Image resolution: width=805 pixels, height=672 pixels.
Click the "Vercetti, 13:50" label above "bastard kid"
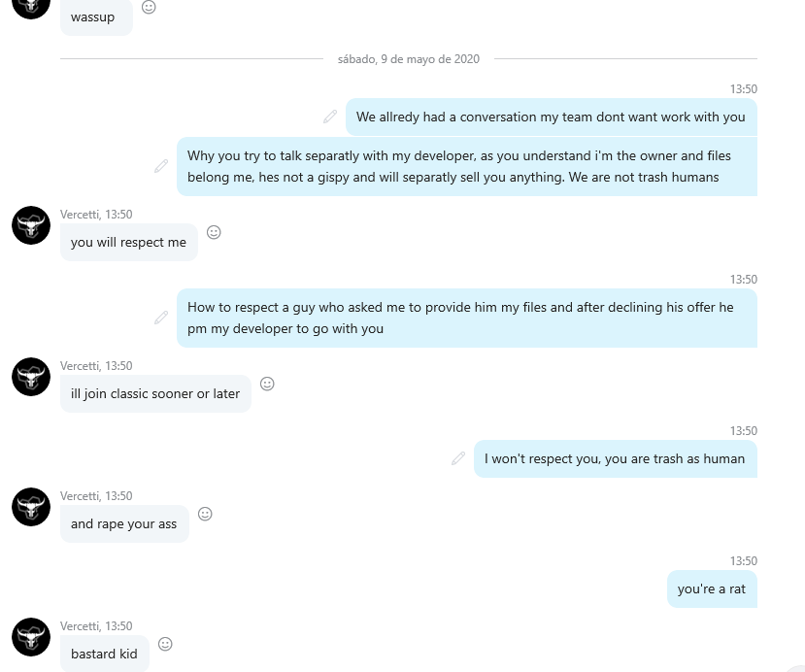coord(96,626)
